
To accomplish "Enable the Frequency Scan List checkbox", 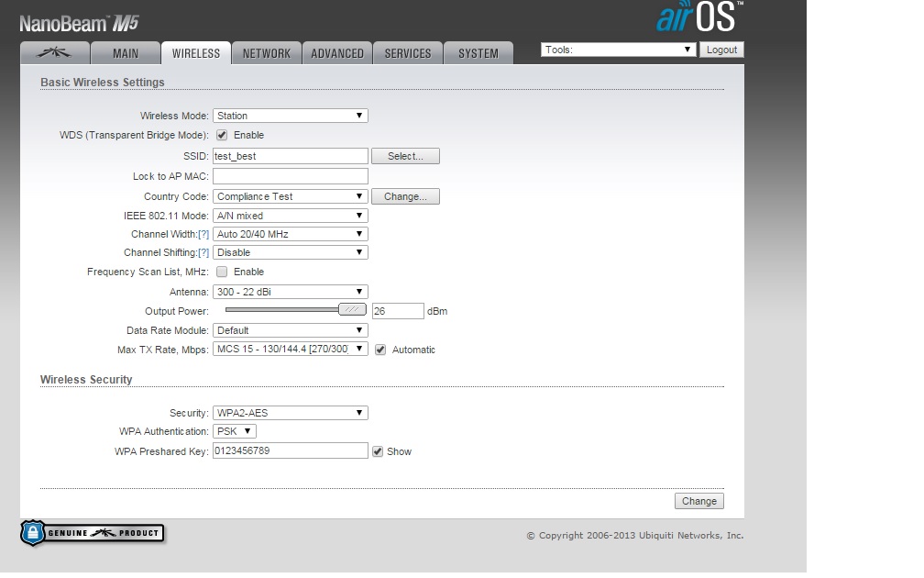I will (x=222, y=272).
